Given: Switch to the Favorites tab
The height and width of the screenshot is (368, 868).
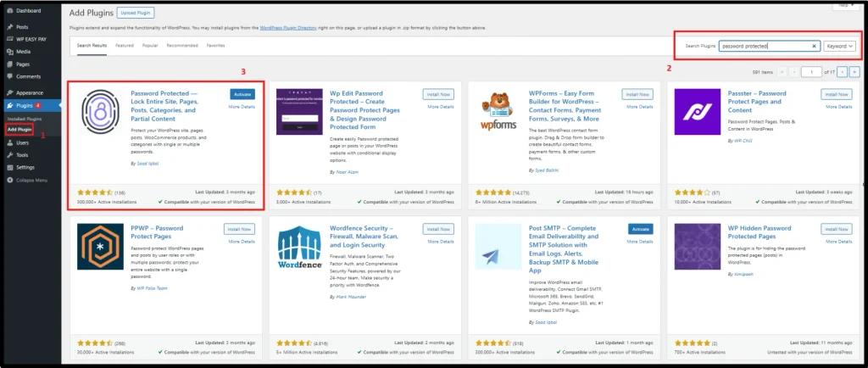Looking at the screenshot, I should point(215,46).
